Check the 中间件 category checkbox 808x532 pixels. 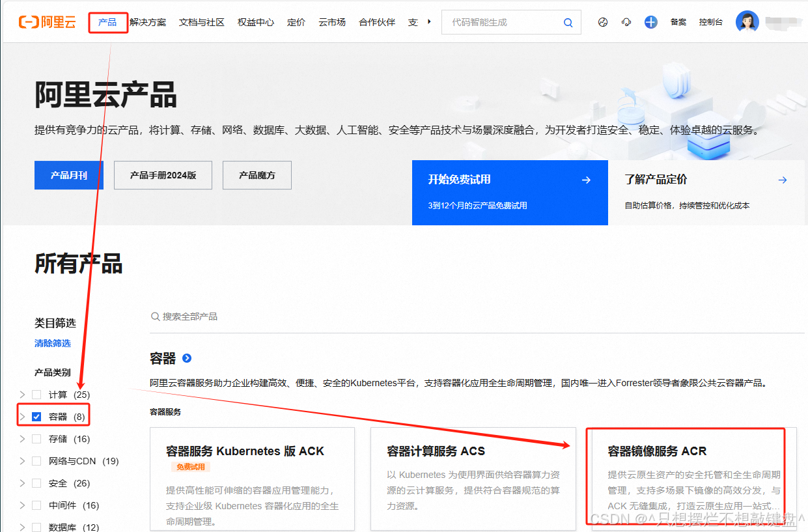[x=36, y=505]
